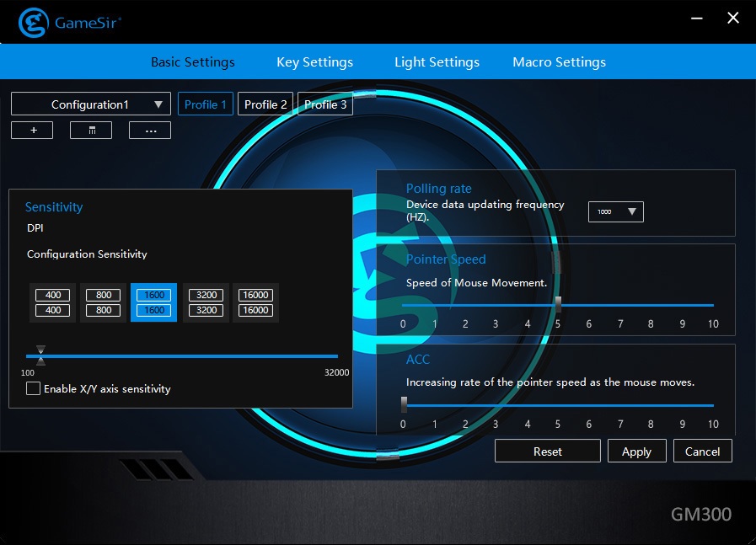This screenshot has width=756, height=545.
Task: Click the add configuration plus button
Action: [x=31, y=131]
